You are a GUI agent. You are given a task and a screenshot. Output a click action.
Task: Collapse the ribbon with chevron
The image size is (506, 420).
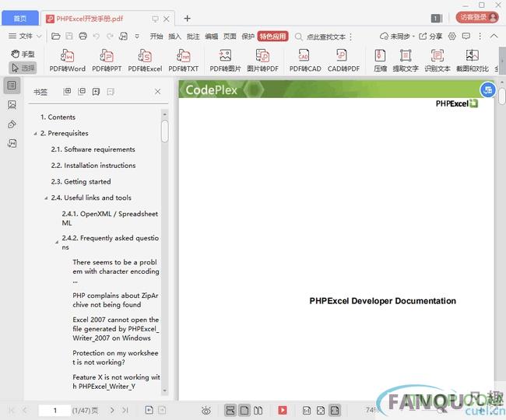coord(494,36)
